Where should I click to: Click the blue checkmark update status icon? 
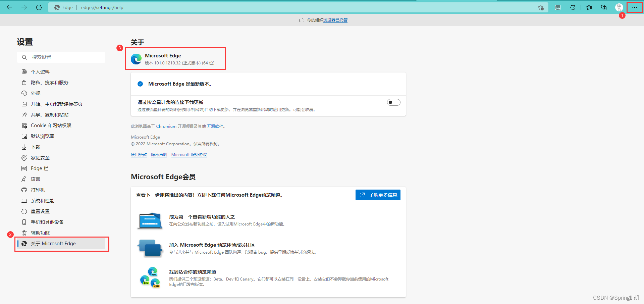coord(140,84)
